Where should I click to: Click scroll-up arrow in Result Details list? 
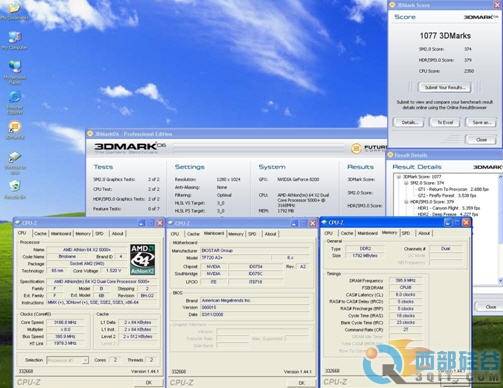tap(500, 177)
